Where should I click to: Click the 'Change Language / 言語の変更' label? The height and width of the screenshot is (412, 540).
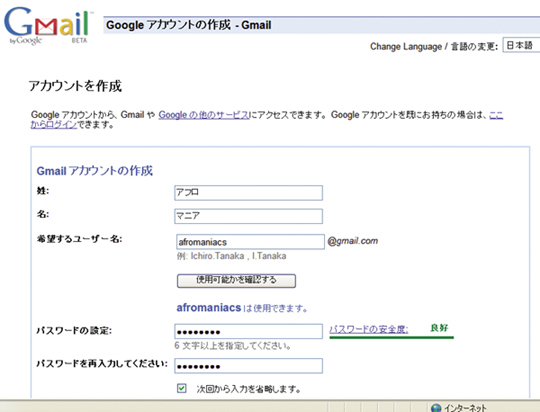(434, 46)
